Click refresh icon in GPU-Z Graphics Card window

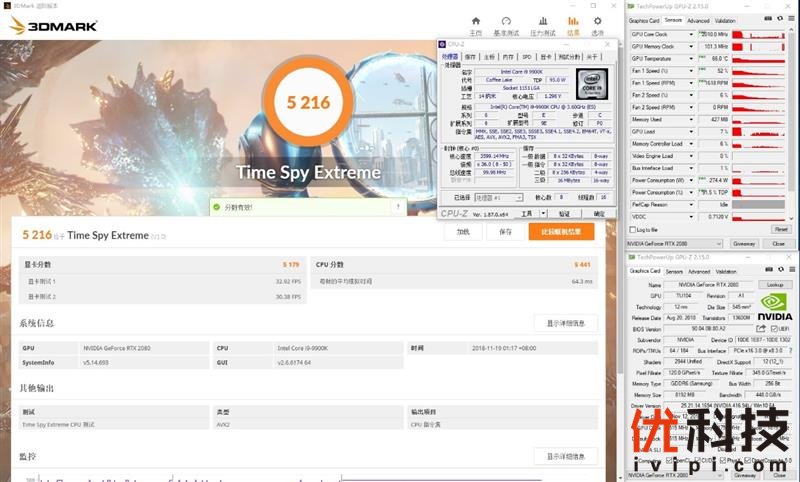[781, 269]
